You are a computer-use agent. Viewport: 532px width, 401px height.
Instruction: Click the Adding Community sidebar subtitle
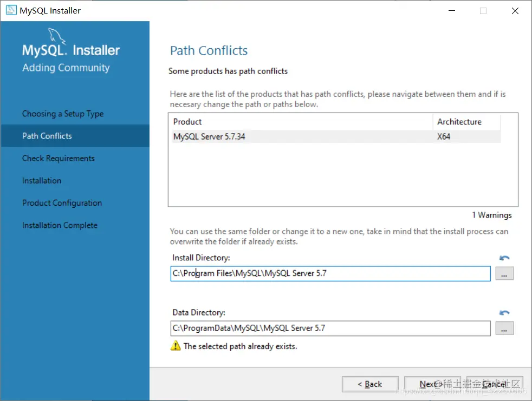(66, 68)
